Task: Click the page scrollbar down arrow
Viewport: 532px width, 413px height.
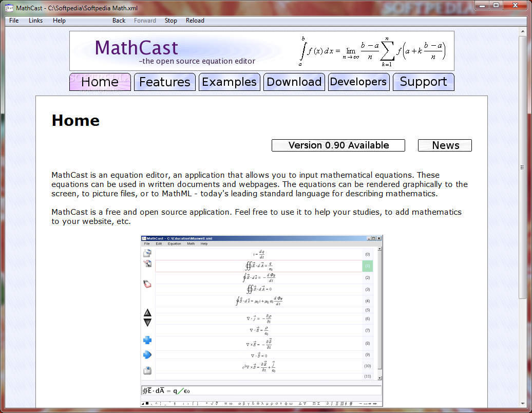Action: click(x=523, y=404)
